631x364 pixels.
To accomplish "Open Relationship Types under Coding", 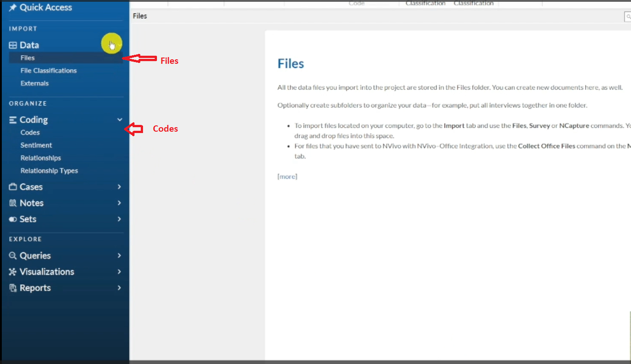I will click(x=49, y=171).
